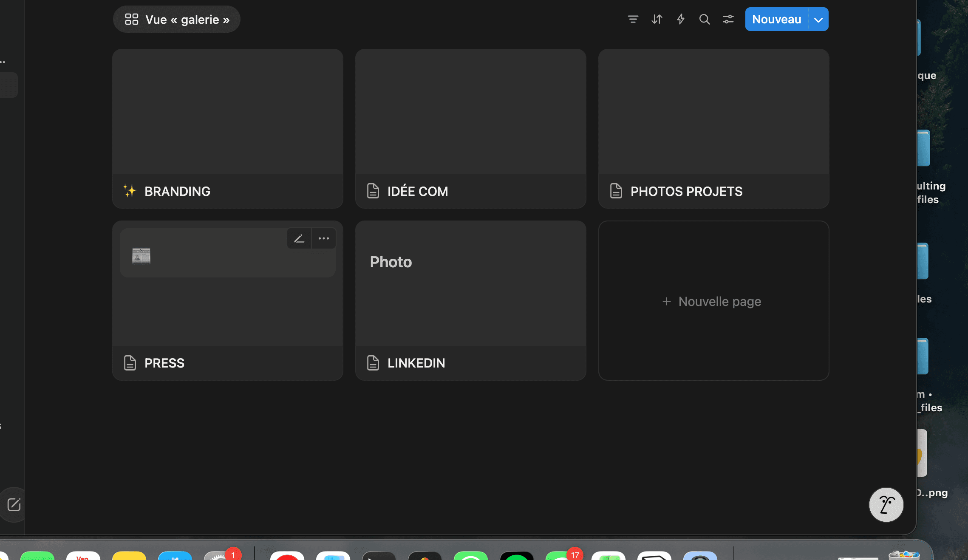
Task: Select the Vue « galerie » view tab
Action: [x=177, y=20]
